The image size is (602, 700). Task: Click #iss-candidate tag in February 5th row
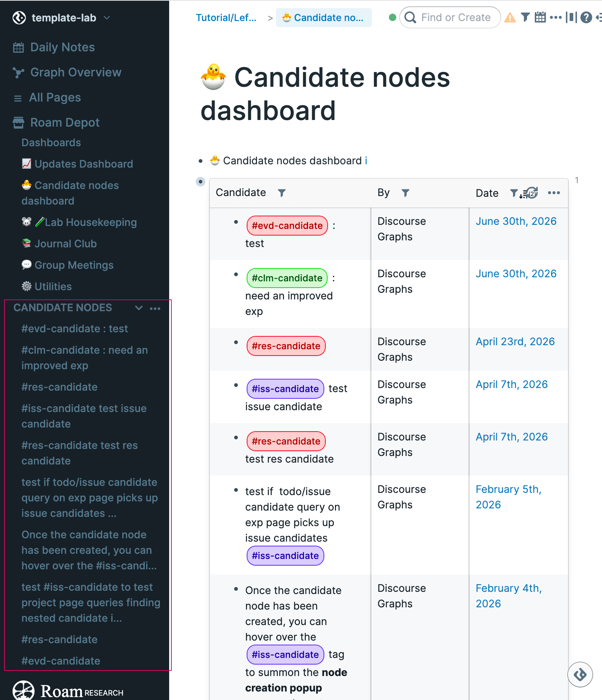click(285, 556)
